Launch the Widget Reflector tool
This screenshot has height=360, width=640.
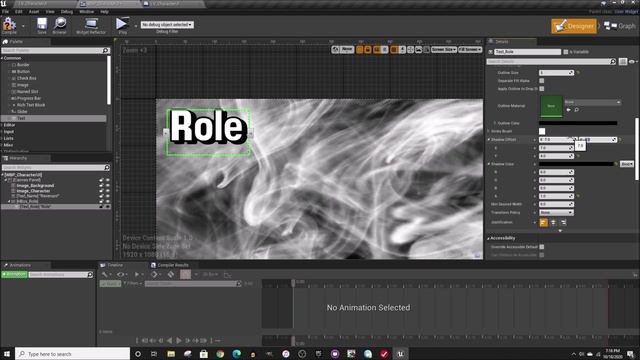pyautogui.click(x=91, y=26)
